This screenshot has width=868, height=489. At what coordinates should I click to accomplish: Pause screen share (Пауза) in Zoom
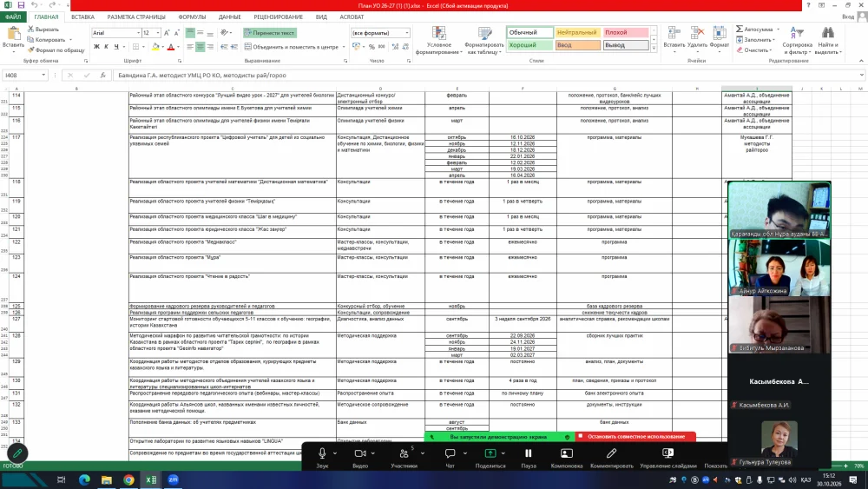click(528, 453)
